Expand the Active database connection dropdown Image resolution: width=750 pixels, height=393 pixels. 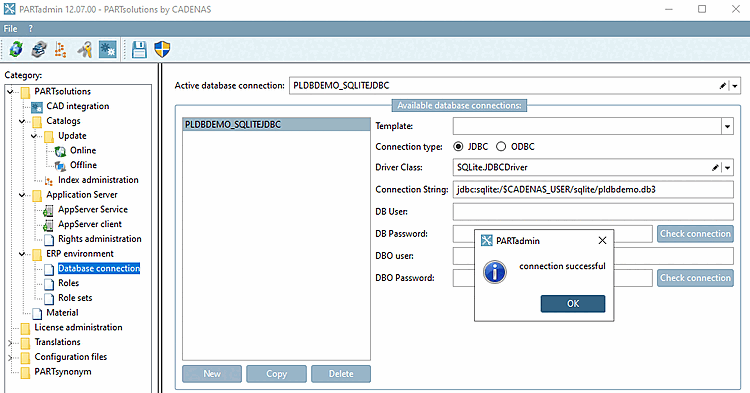click(x=735, y=86)
